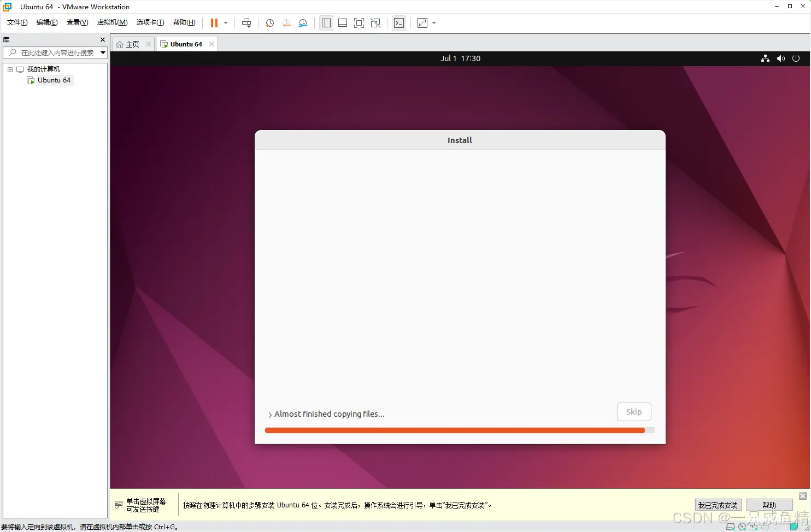Click the stretch guest display icon
This screenshot has width=811, height=532.
tap(422, 23)
